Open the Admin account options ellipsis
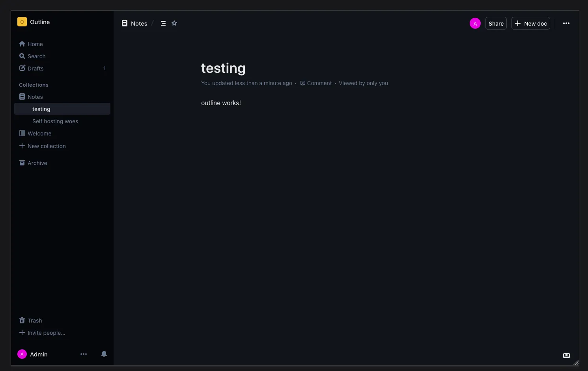 coord(84,354)
